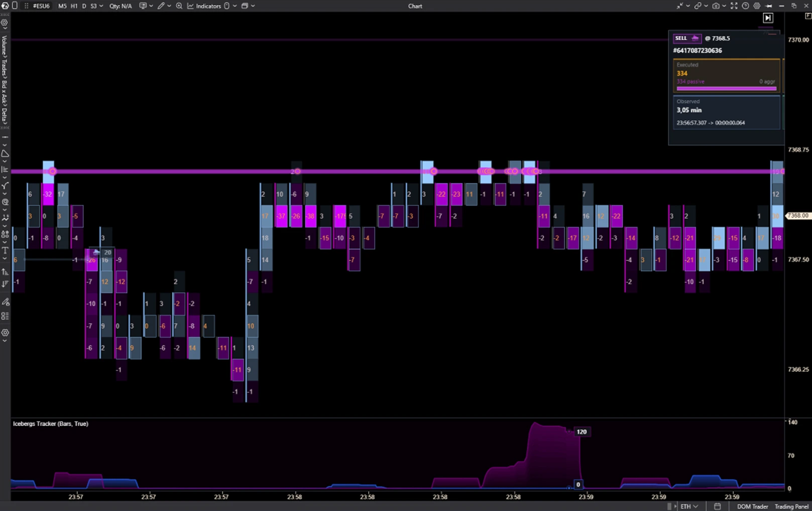Toggle the F button on price scale
Screen dimensions: 812x511
pyautogui.click(x=808, y=16)
